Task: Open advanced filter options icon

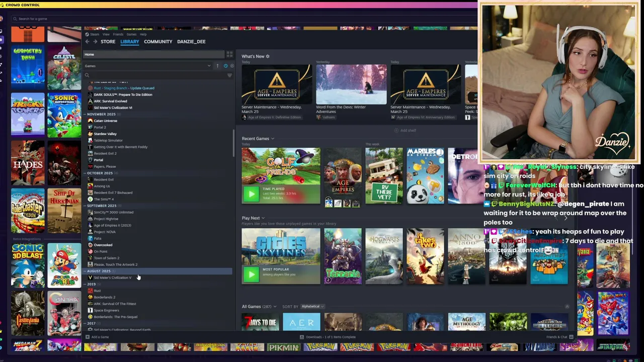Action: coord(229,75)
